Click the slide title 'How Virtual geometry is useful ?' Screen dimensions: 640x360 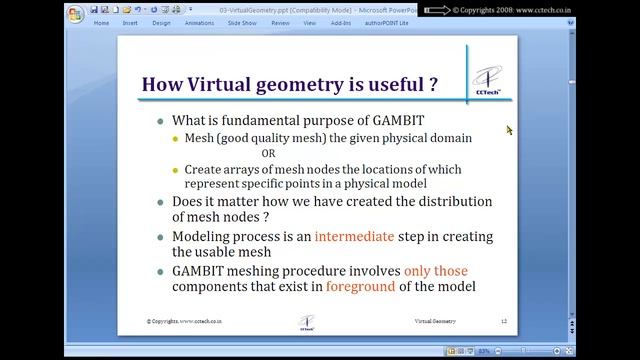[290, 84]
